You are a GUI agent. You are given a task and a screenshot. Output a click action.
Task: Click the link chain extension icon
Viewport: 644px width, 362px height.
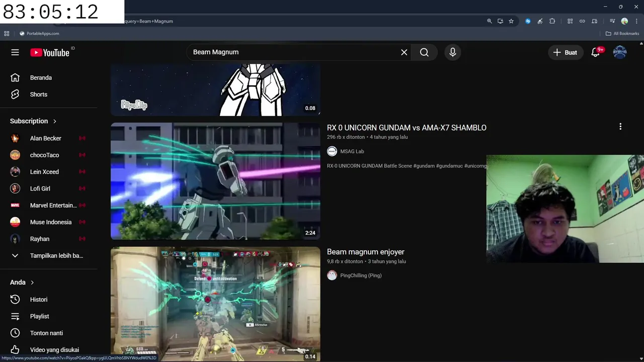pyautogui.click(x=582, y=21)
